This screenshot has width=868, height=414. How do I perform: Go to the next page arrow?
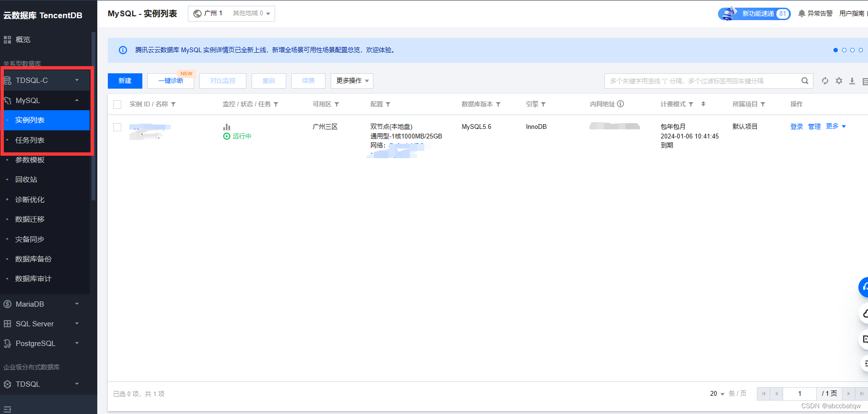[848, 394]
